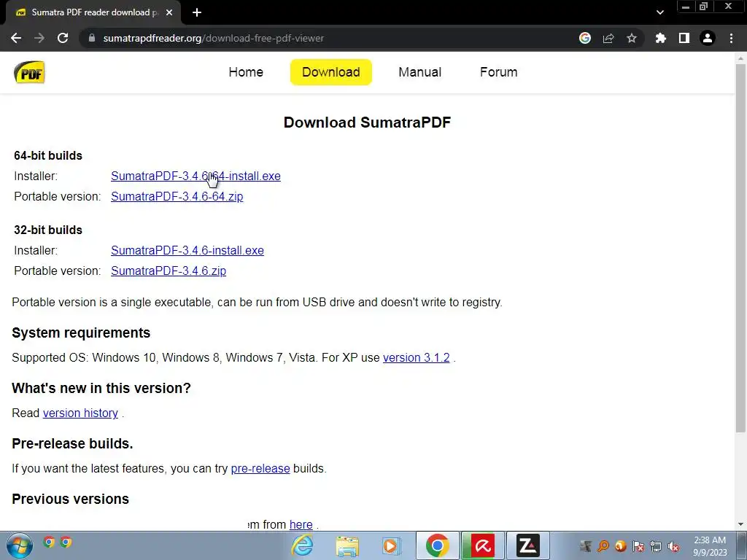Open the version history link
This screenshot has width=747, height=560.
(x=80, y=413)
